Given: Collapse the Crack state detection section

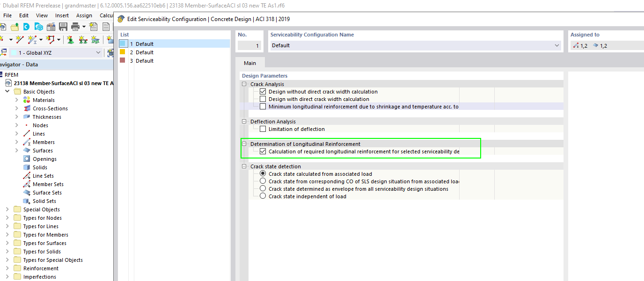Looking at the screenshot, I should 244,166.
